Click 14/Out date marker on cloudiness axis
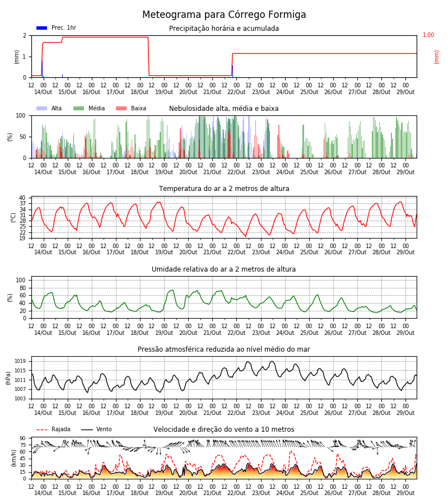 43,172
